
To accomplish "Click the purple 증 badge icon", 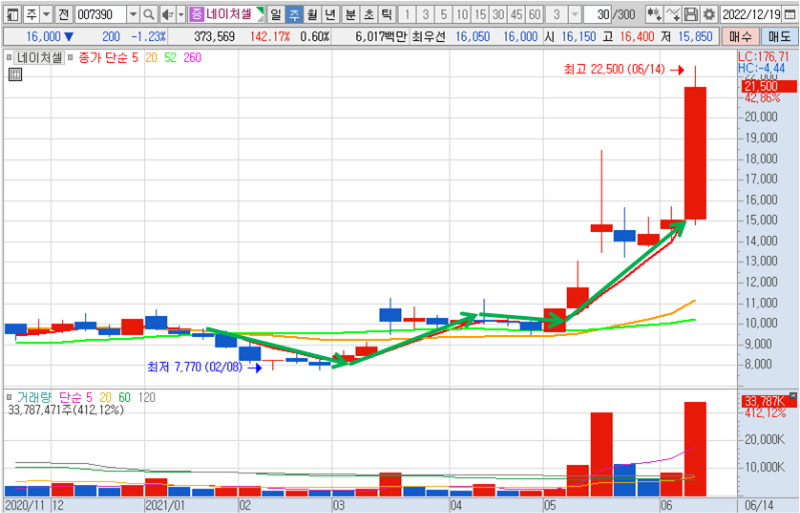I will 196,14.
